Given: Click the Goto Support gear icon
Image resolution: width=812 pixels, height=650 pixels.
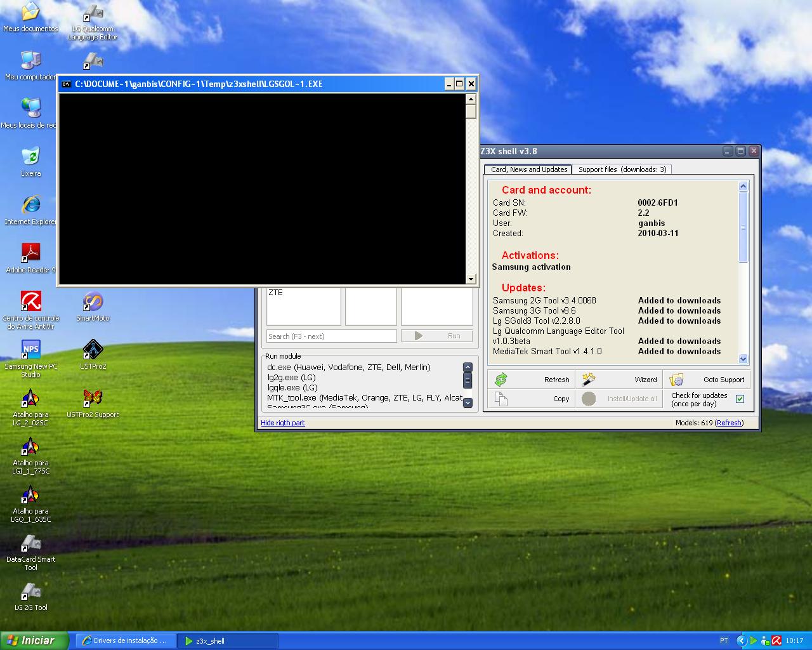Looking at the screenshot, I should (676, 380).
